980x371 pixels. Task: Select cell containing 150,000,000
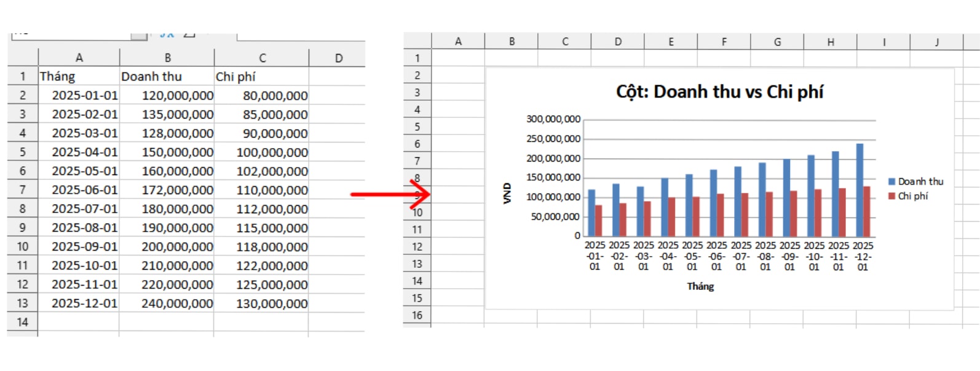click(167, 152)
